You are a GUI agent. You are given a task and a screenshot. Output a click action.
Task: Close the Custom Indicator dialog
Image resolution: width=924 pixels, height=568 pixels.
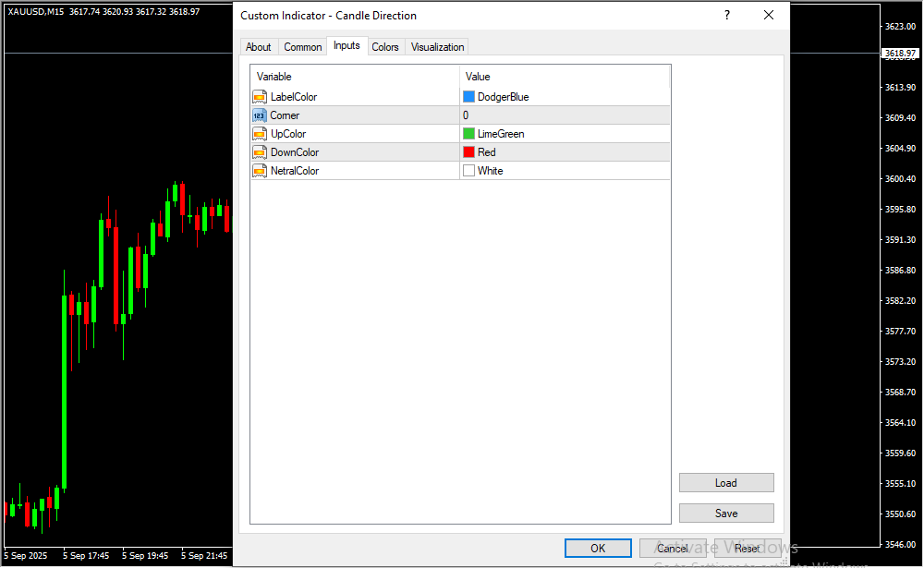(x=769, y=16)
